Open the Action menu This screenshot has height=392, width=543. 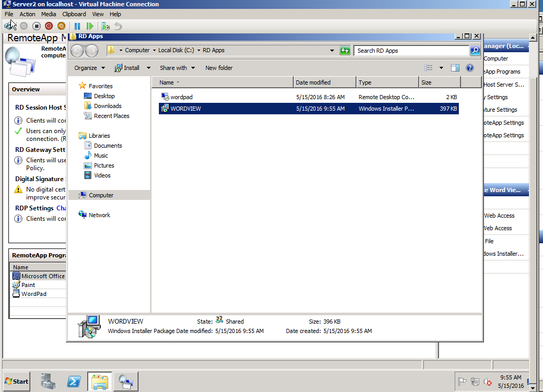point(27,14)
